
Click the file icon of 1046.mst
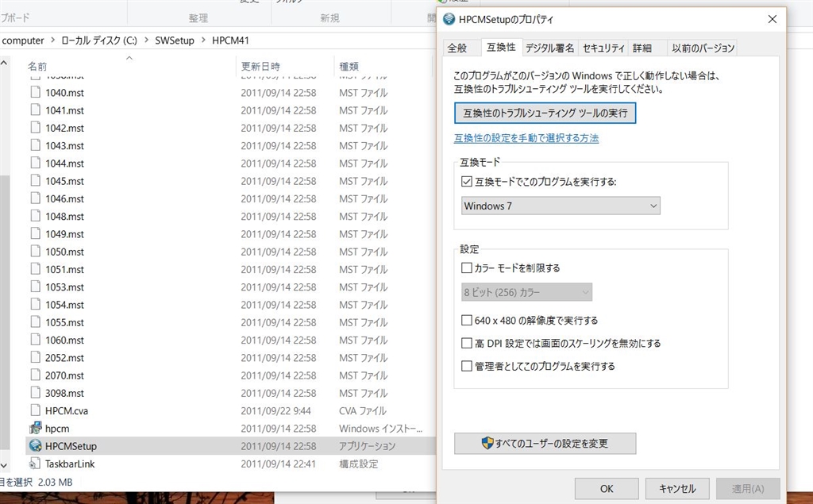coord(35,198)
